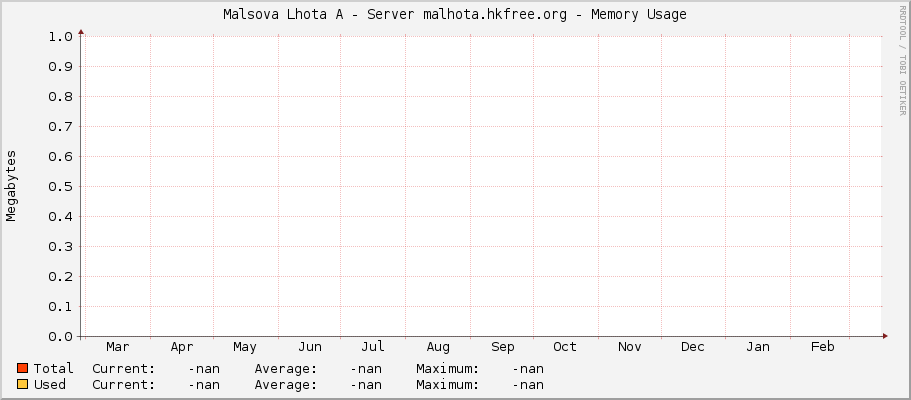The width and height of the screenshot is (911, 400).
Task: Click the Jun month label
Action: (x=310, y=347)
